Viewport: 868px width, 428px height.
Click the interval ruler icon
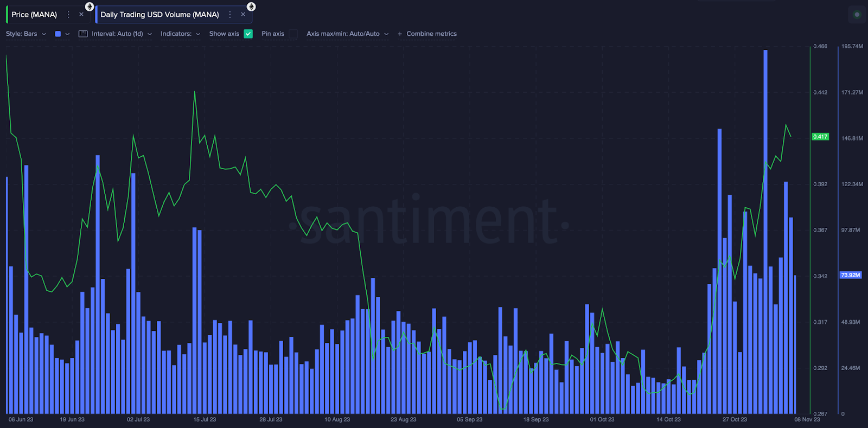pyautogui.click(x=83, y=34)
